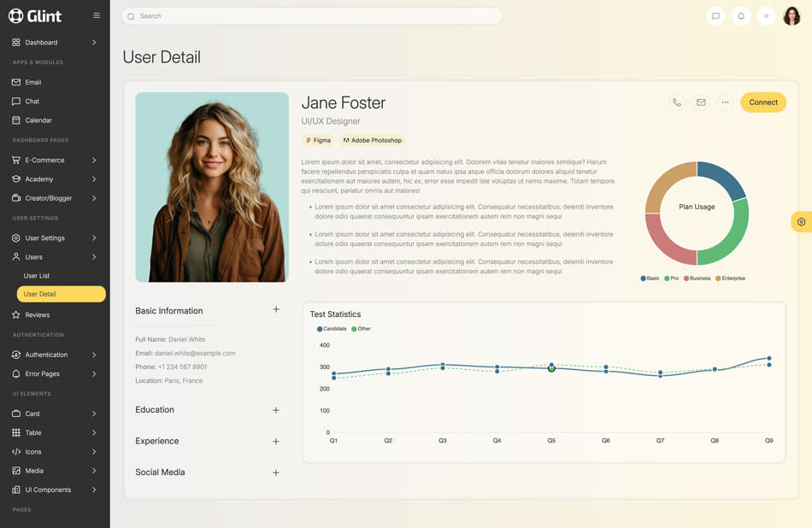Viewport: 812px width, 528px height.
Task: Collapse the sidebar with hamburger icon
Action: [x=97, y=15]
